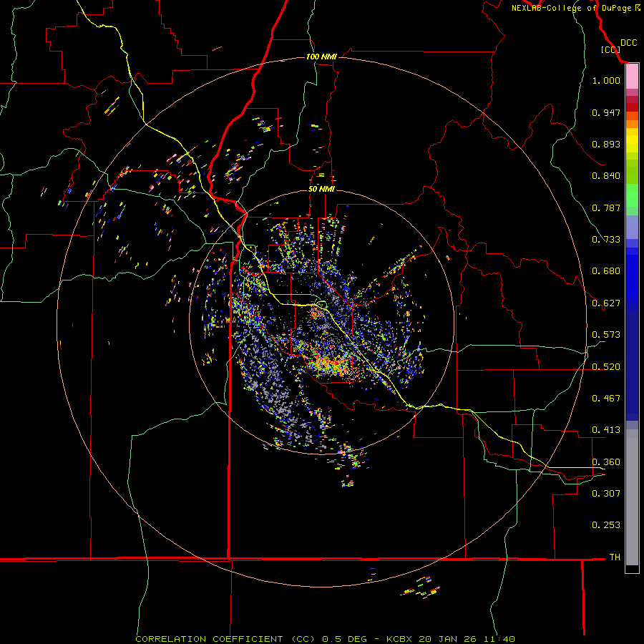This screenshot has height=644, width=644.
Task: Click the [CC] units label
Action: (610, 49)
